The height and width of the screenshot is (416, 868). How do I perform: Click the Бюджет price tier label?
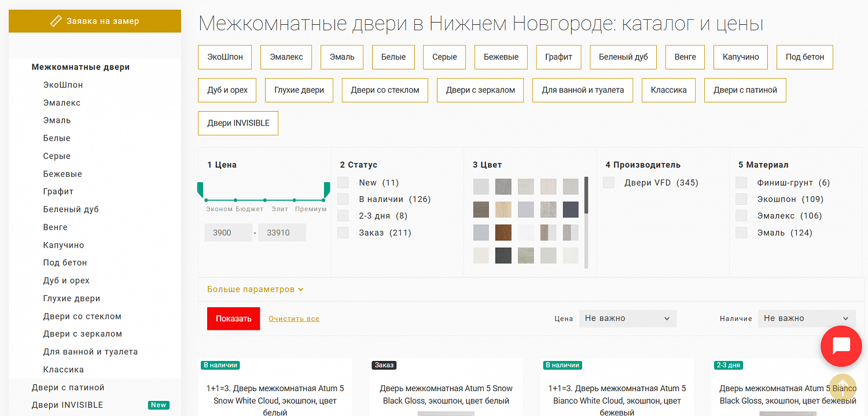249,209
